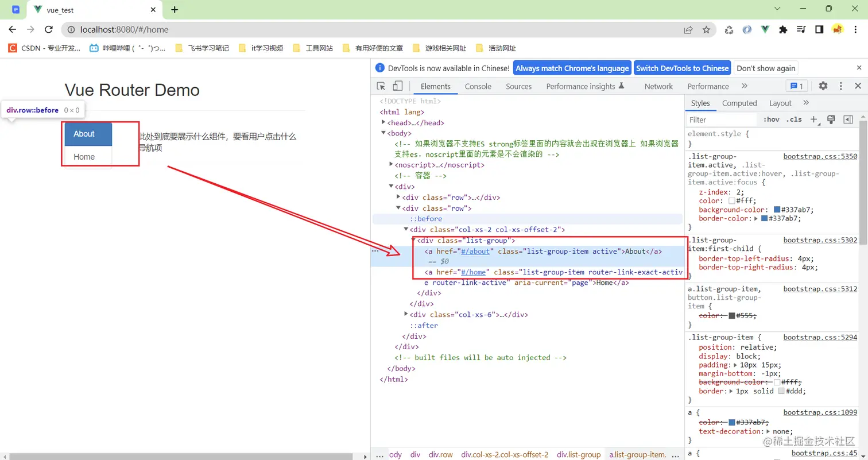This screenshot has width=868, height=460.
Task: Click Don't show again button
Action: (x=766, y=68)
